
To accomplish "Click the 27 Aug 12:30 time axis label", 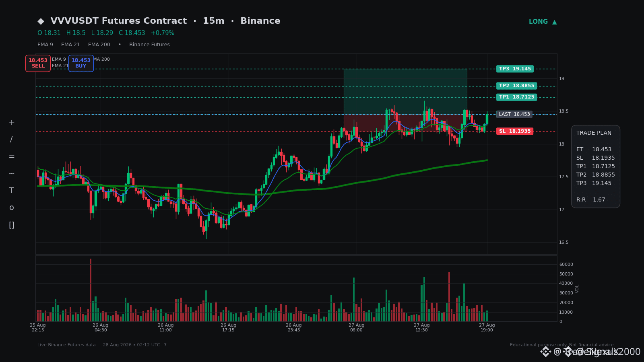I will tap(422, 328).
